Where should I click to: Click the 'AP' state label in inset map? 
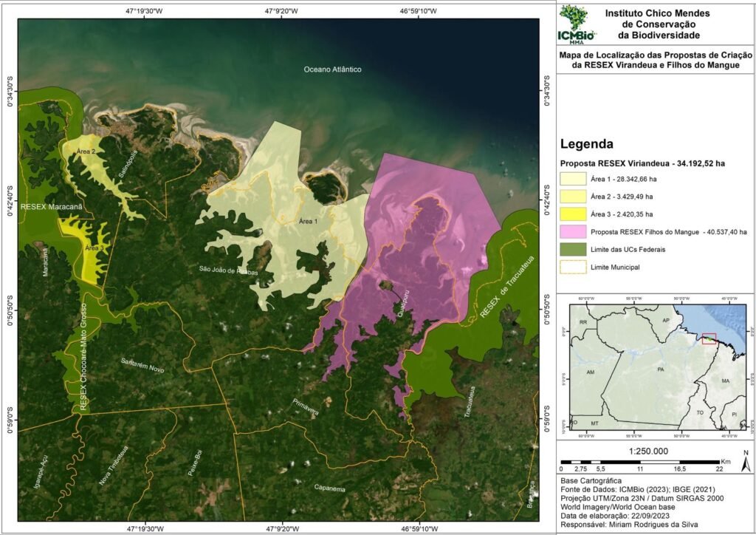666,320
